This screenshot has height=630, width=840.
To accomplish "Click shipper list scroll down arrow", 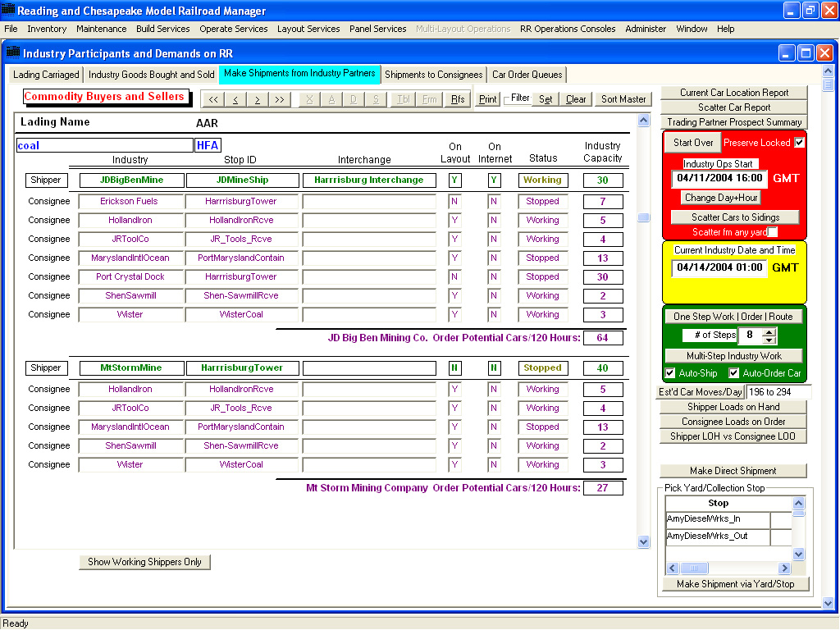I will coord(643,542).
